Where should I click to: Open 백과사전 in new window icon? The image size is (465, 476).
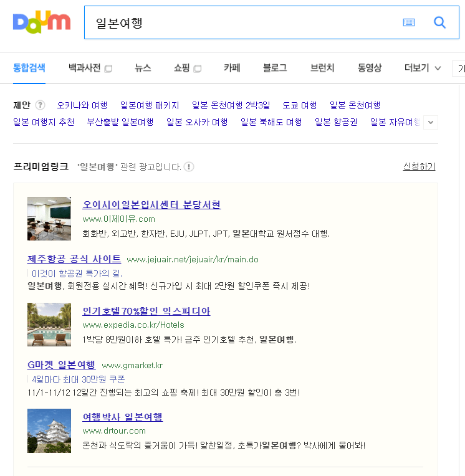(108, 69)
